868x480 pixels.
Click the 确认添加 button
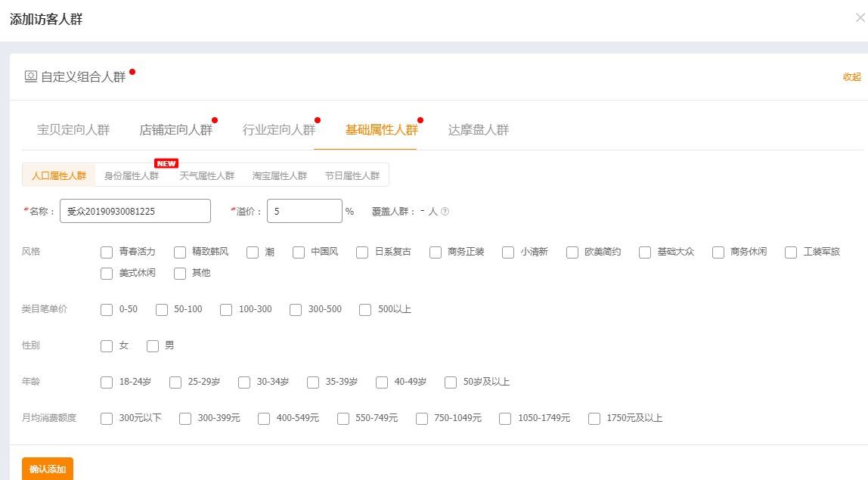point(48,469)
